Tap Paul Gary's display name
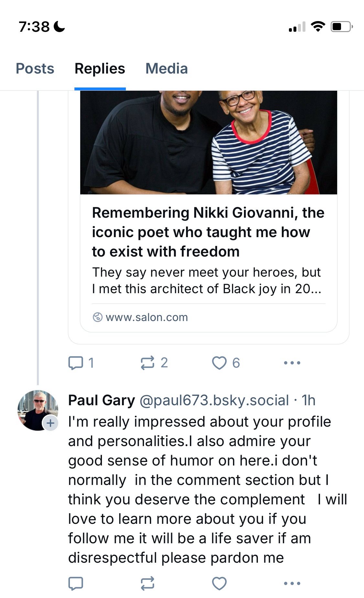 101,400
